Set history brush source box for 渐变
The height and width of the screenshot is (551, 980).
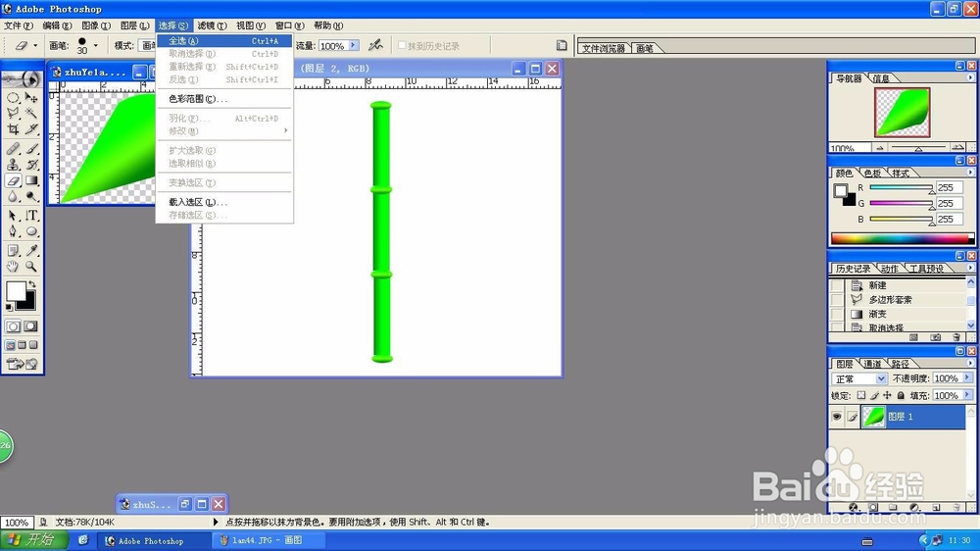pyautogui.click(x=836, y=314)
